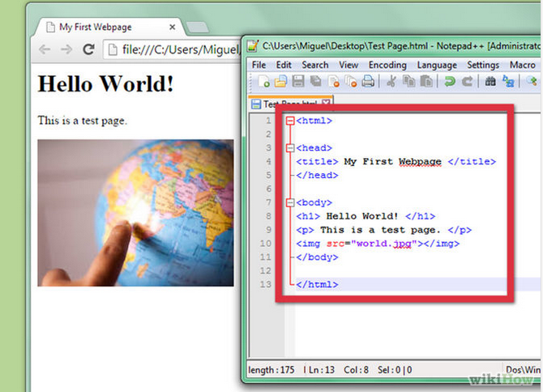The height and width of the screenshot is (392, 543).
Task: Click the p tag code on line 9
Action: point(383,230)
